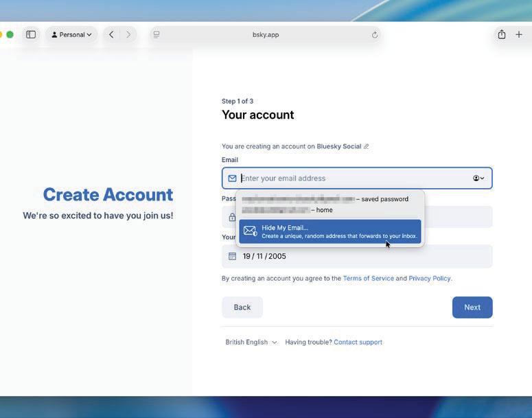Open British English language dropdown
This screenshot has width=532, height=418.
(x=251, y=342)
